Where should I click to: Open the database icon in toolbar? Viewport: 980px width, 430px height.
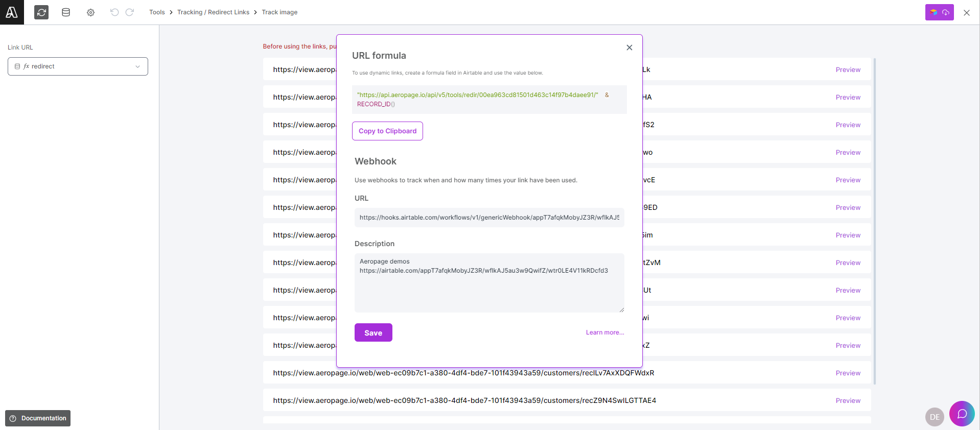click(66, 12)
